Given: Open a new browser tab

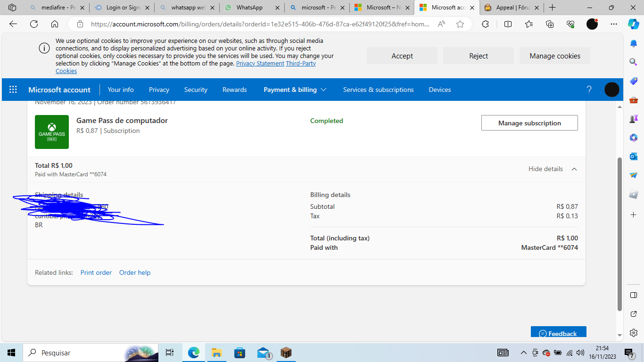Looking at the screenshot, I should [553, 8].
